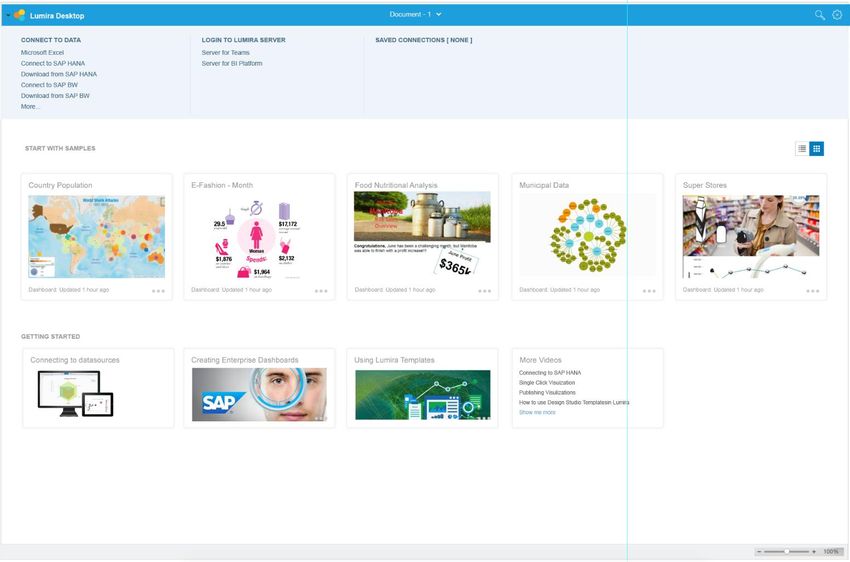
Task: Log in to Server for Teams
Action: [x=226, y=53]
